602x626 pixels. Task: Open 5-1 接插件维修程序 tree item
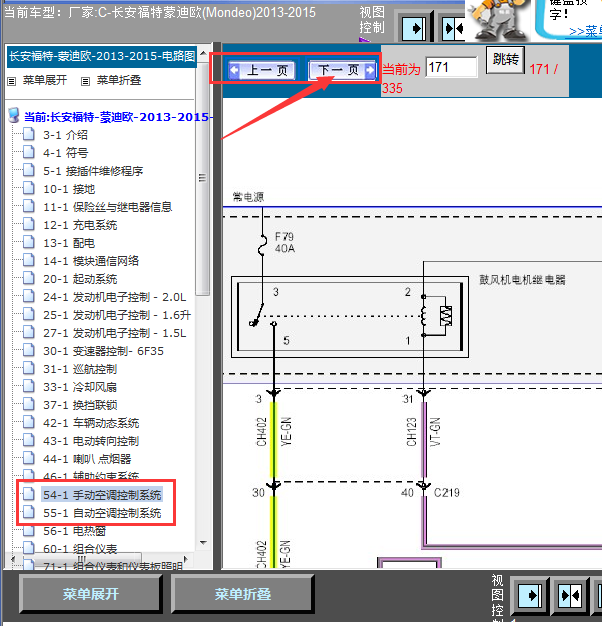pyautogui.click(x=93, y=171)
